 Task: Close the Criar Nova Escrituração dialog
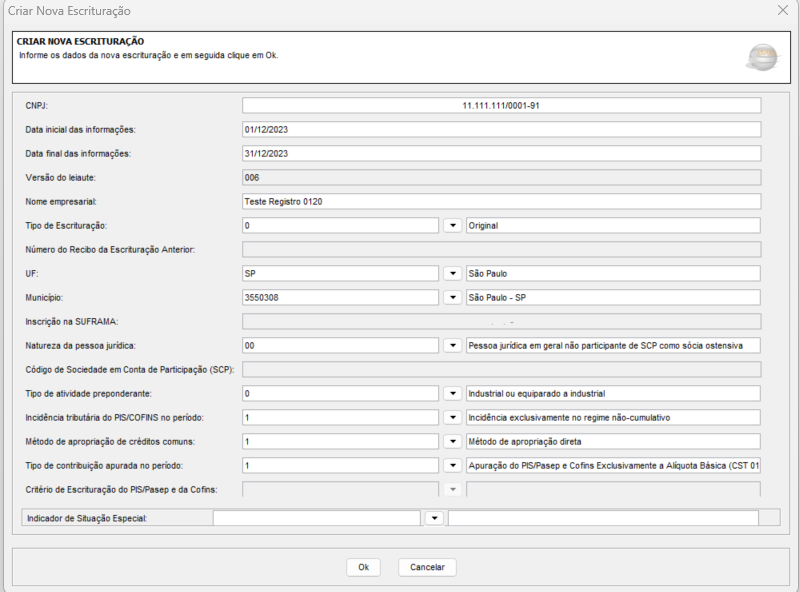(x=783, y=10)
